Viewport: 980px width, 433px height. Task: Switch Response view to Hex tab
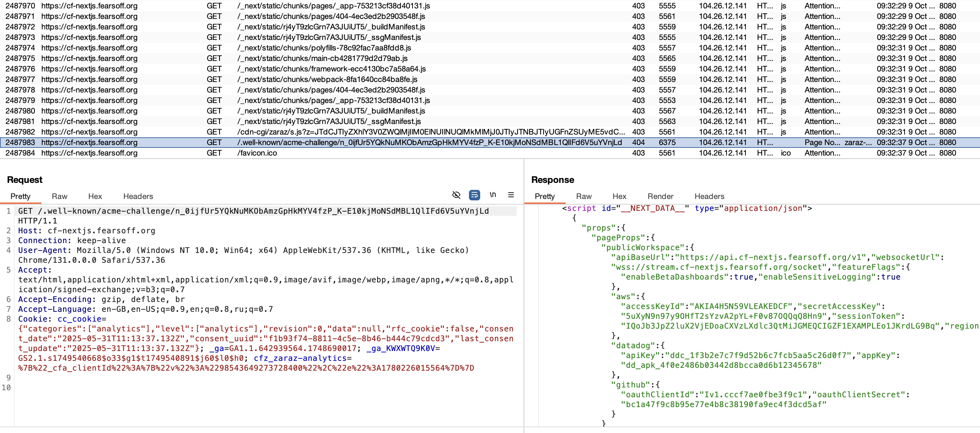[619, 196]
